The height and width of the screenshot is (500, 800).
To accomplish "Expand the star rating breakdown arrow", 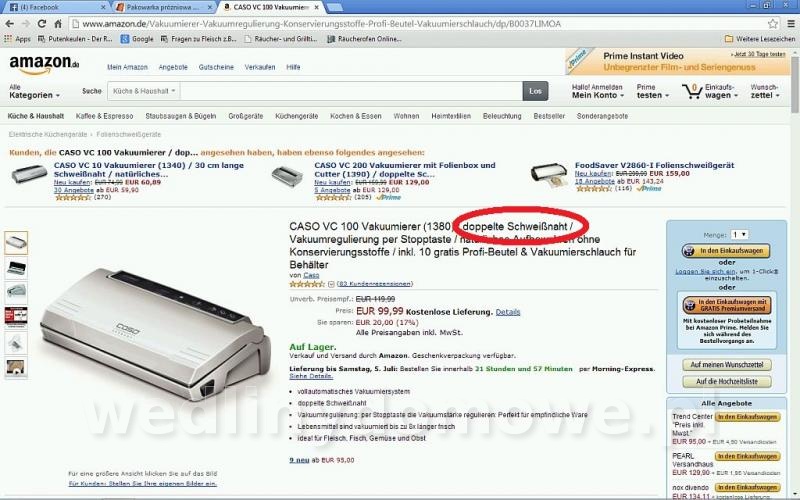I will coord(331,284).
